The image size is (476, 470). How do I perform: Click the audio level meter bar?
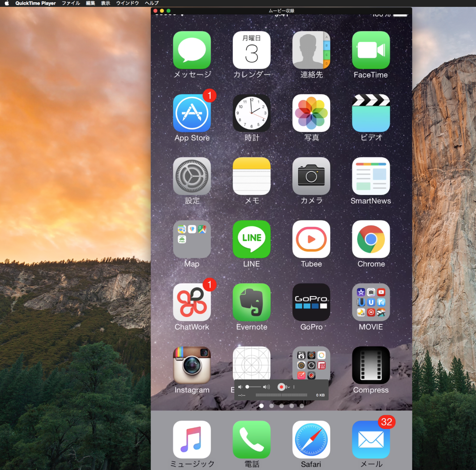282,395
